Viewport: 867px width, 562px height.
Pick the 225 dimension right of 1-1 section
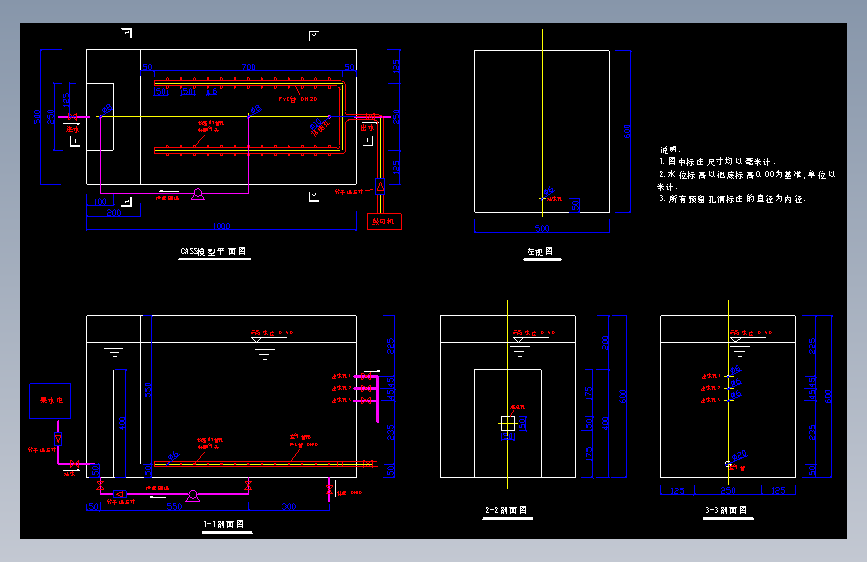(390, 346)
